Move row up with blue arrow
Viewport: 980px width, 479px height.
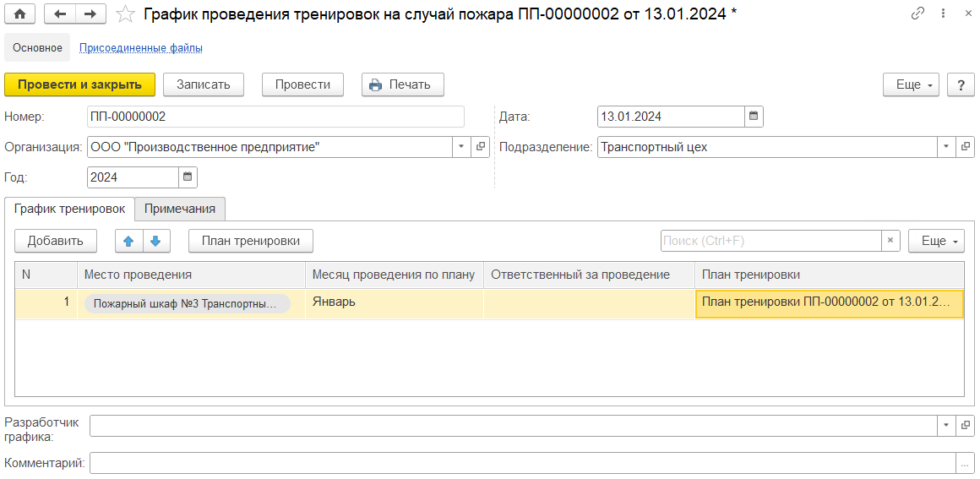point(128,241)
